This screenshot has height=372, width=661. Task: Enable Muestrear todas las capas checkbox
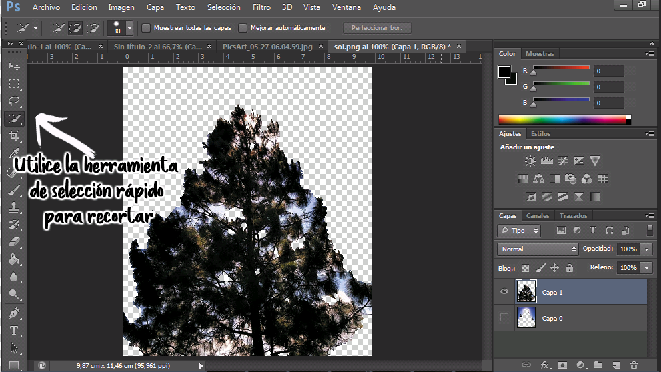pyautogui.click(x=146, y=28)
